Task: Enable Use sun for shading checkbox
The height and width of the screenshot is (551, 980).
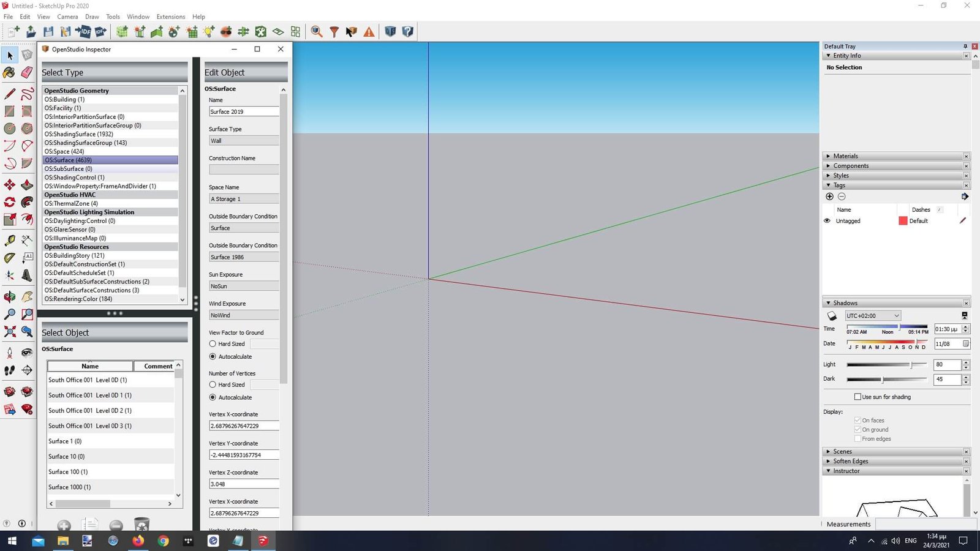Action: click(858, 397)
